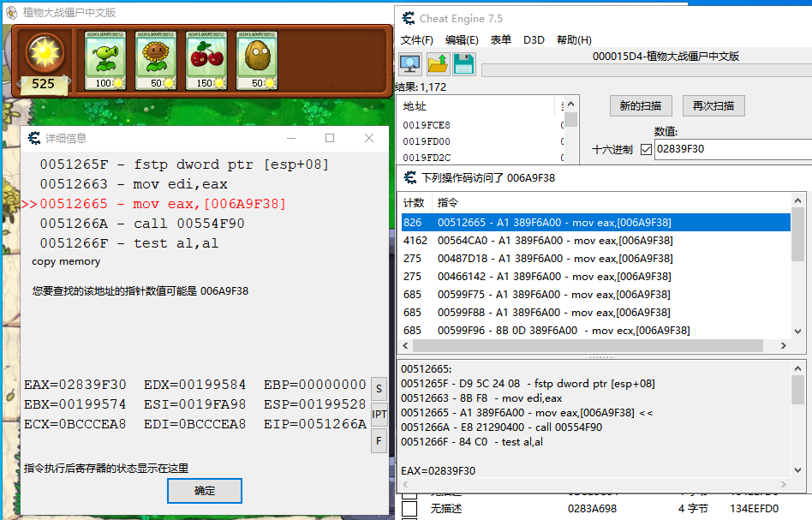Select opcode row 00512665 with count 826
Viewport: 812px width, 520px height.
point(595,223)
